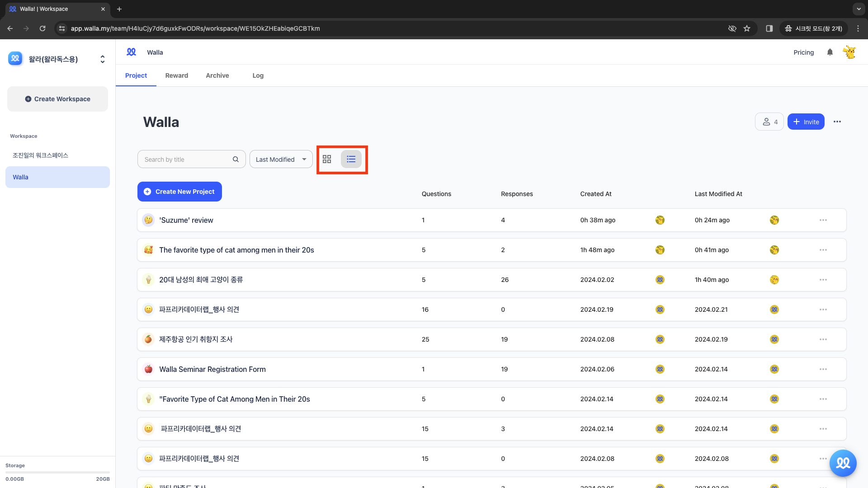The image size is (868, 488).
Task: Click Create New Project button
Action: pos(179,192)
